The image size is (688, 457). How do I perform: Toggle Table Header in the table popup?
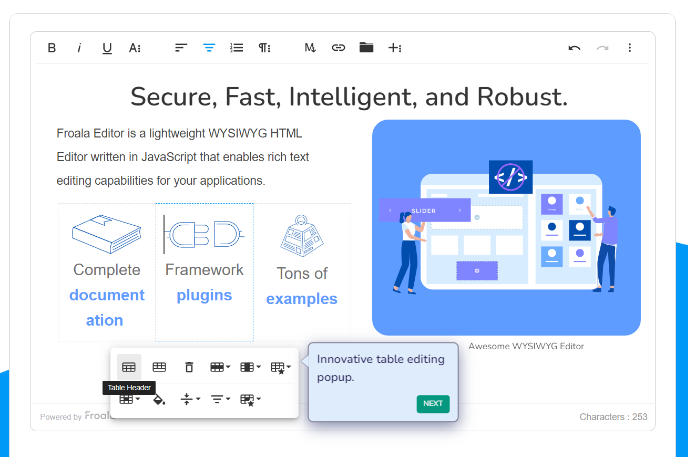(129, 367)
